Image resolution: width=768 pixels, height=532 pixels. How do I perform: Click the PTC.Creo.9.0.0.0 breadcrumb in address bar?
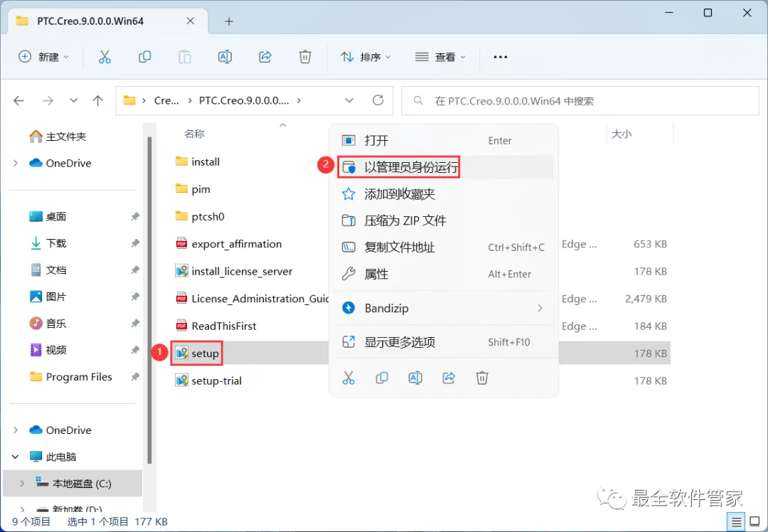(x=244, y=100)
